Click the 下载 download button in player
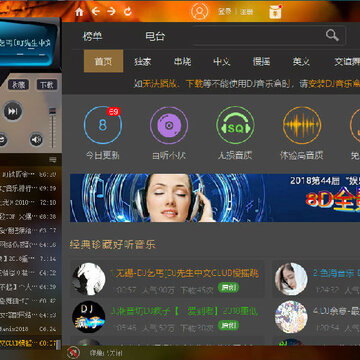 pos(47,85)
